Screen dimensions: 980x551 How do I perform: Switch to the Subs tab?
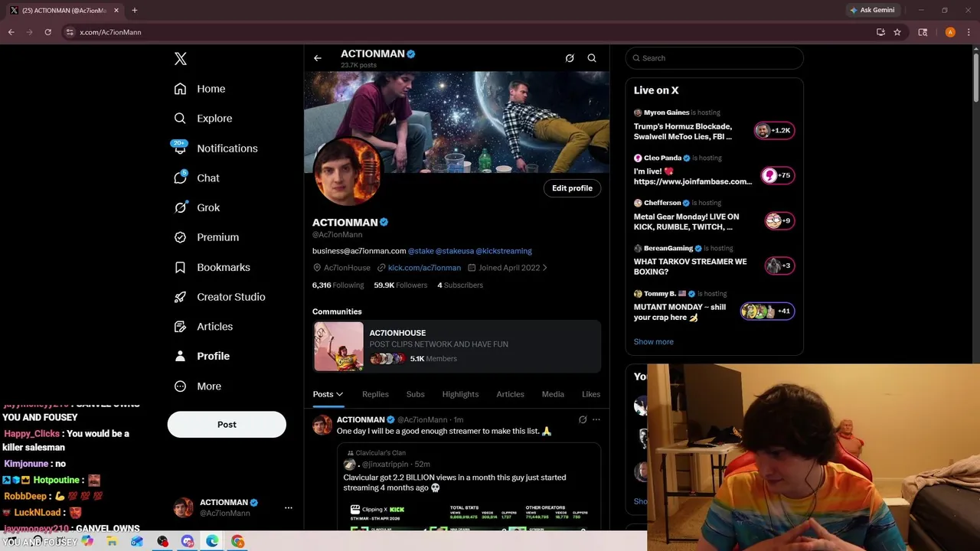[x=416, y=394]
